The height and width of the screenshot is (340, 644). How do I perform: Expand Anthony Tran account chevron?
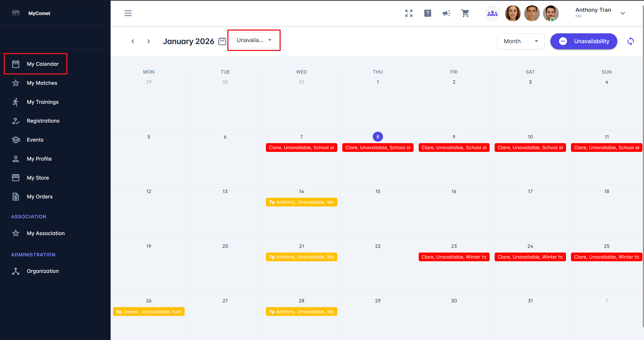(622, 13)
